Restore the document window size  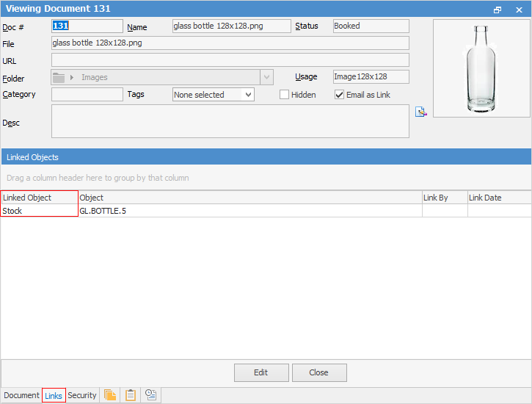click(x=498, y=10)
